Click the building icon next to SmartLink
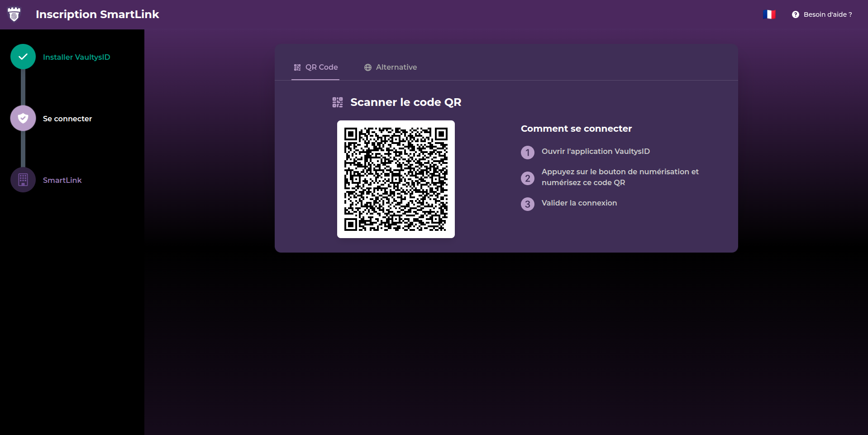 (x=23, y=179)
